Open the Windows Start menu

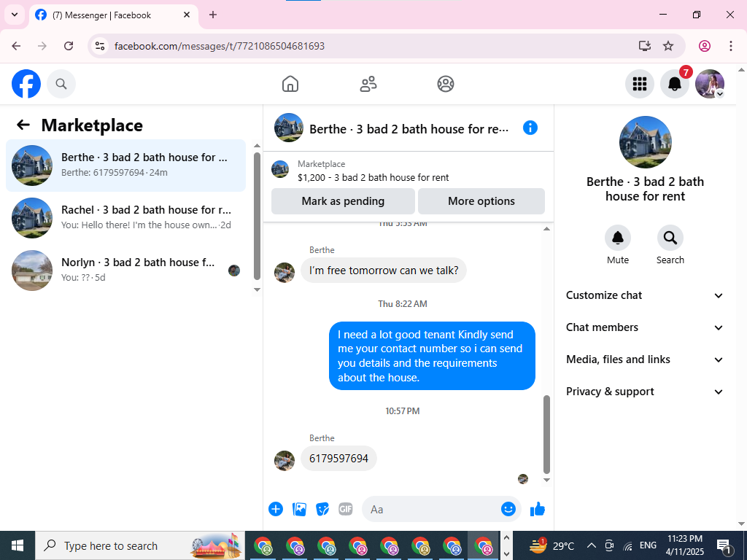click(x=18, y=545)
